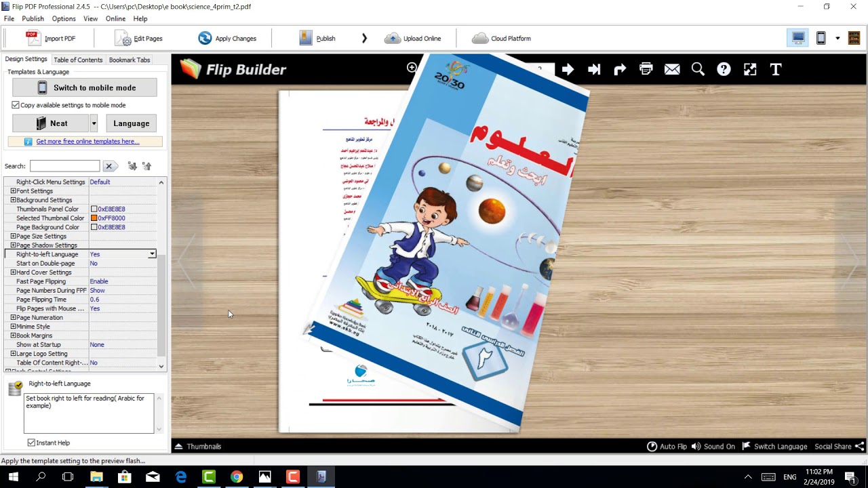Open Get more free online templates link

(87, 142)
